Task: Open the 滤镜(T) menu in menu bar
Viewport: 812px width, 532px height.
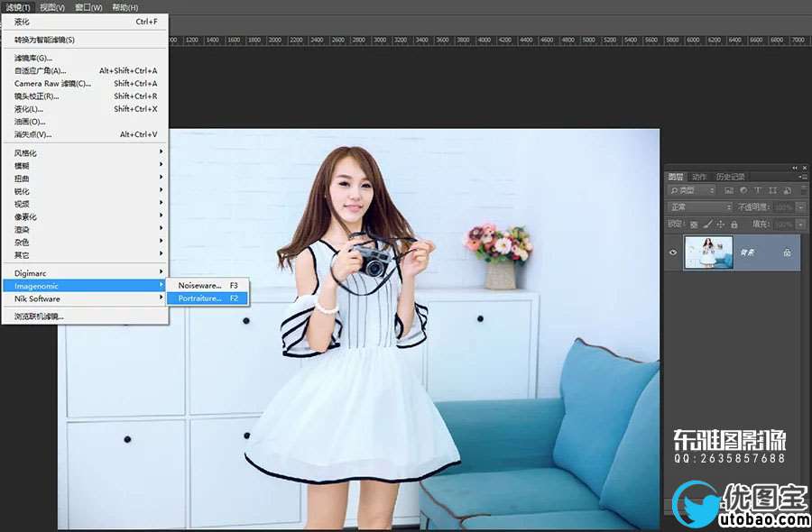Action: [19, 7]
